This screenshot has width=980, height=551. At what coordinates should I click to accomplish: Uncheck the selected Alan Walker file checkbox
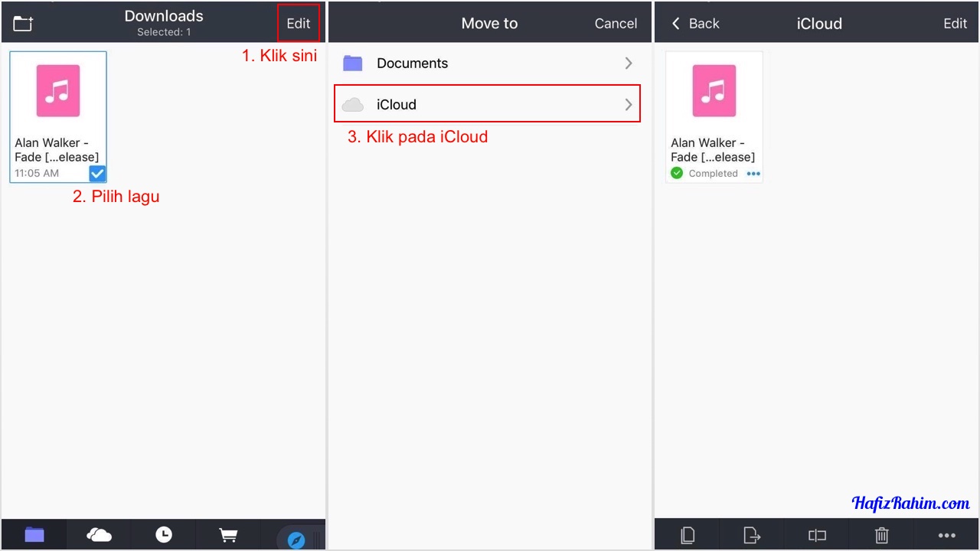(97, 173)
